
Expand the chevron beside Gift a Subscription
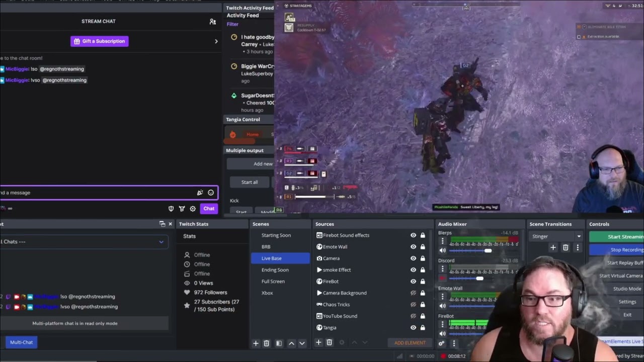(216, 41)
